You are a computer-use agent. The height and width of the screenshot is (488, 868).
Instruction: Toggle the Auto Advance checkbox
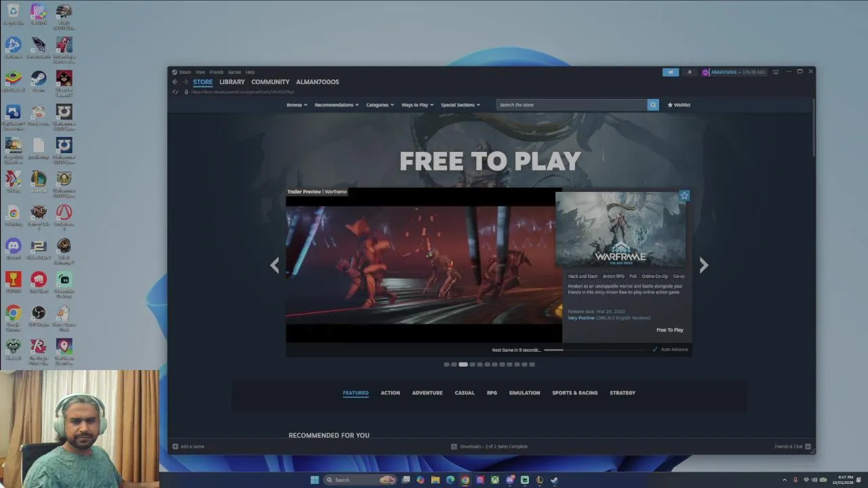click(655, 350)
